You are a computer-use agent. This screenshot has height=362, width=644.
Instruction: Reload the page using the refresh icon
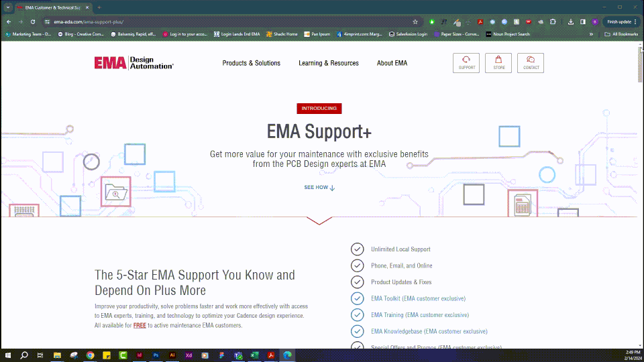33,21
